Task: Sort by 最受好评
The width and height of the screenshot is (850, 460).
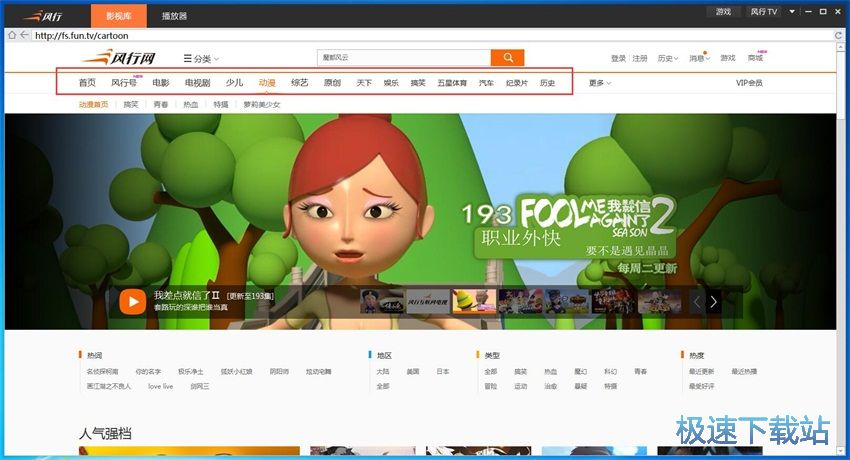Action: pyautogui.click(x=701, y=386)
